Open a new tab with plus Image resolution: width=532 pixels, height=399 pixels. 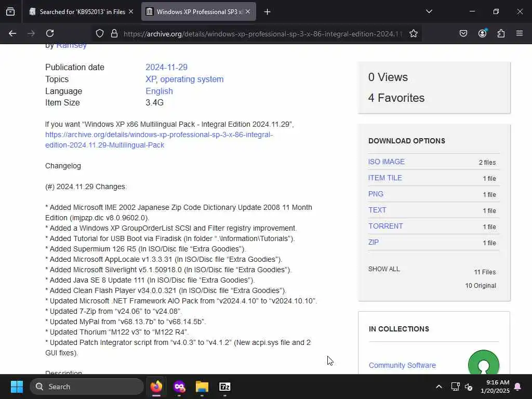coord(267,12)
